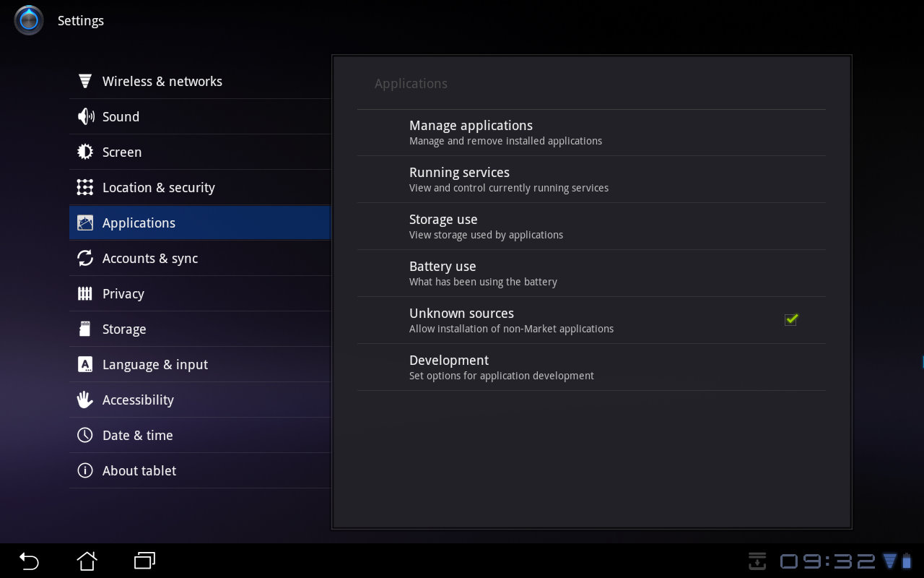
Task: Click the Accessibility hand icon
Action: tap(85, 400)
